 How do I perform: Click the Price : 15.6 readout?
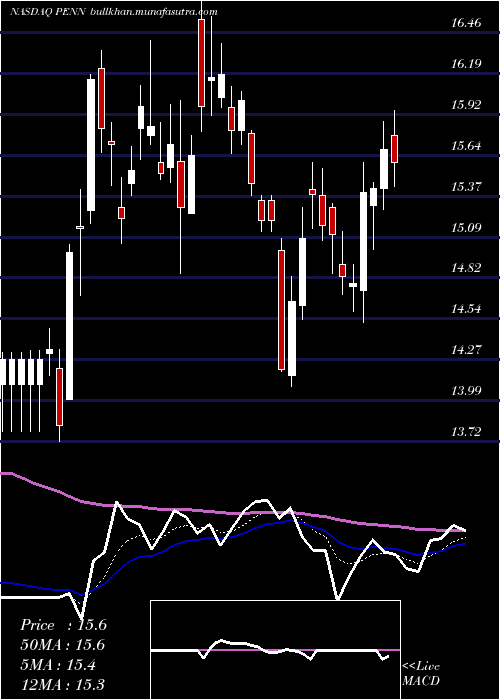63,625
